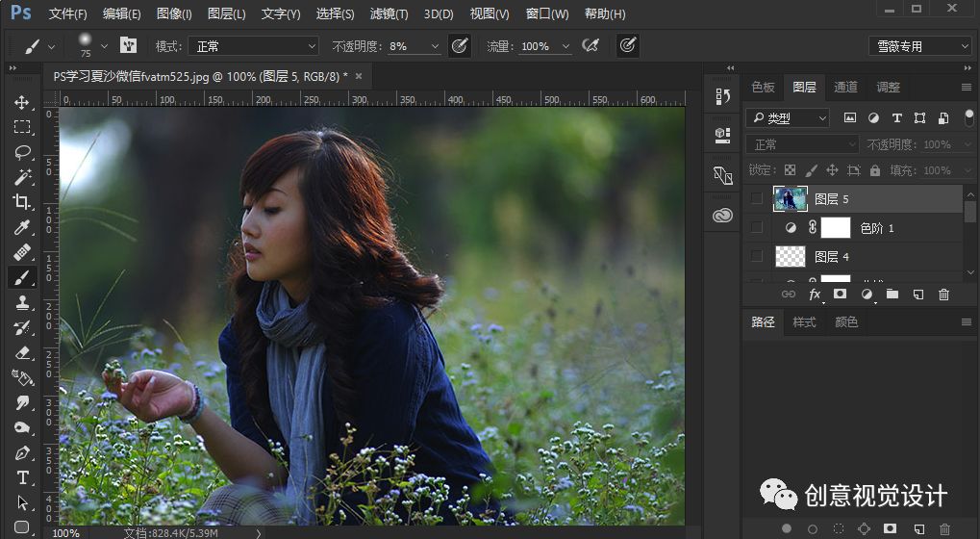Select the Brush tool in toolbar

[22, 277]
